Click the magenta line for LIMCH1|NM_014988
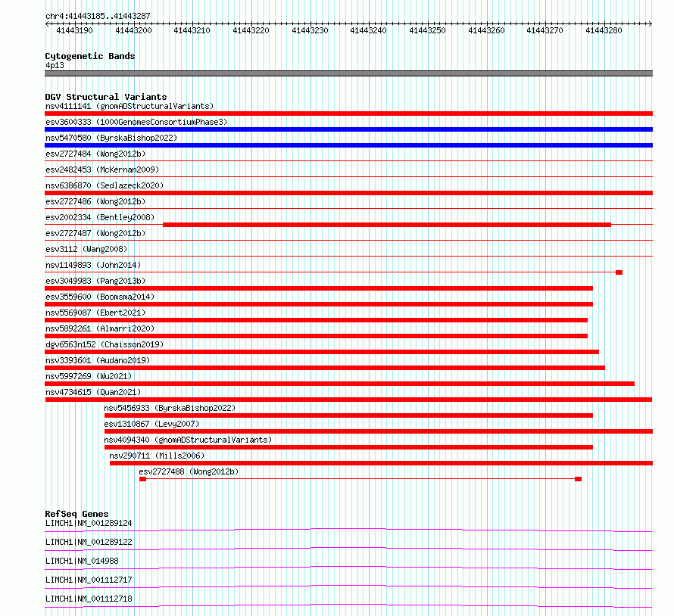 [x=348, y=568]
